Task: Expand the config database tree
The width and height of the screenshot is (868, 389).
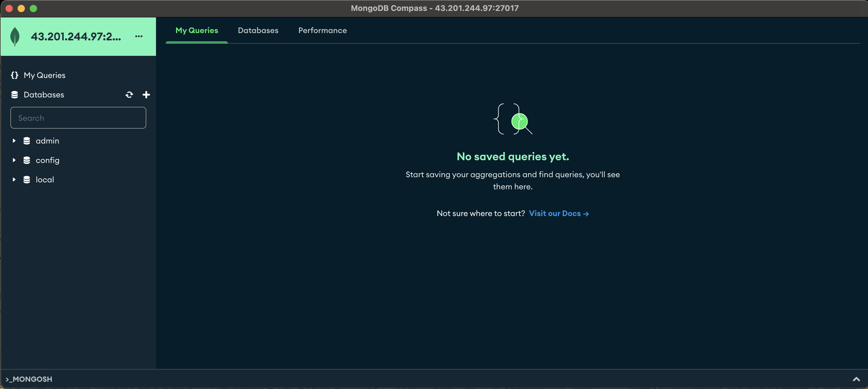Action: pyautogui.click(x=14, y=160)
